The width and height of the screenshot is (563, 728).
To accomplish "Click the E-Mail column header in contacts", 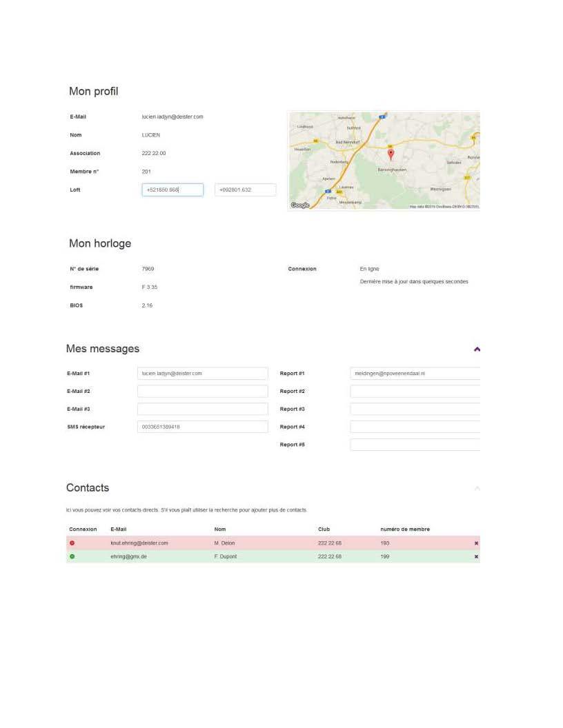I will 119,529.
